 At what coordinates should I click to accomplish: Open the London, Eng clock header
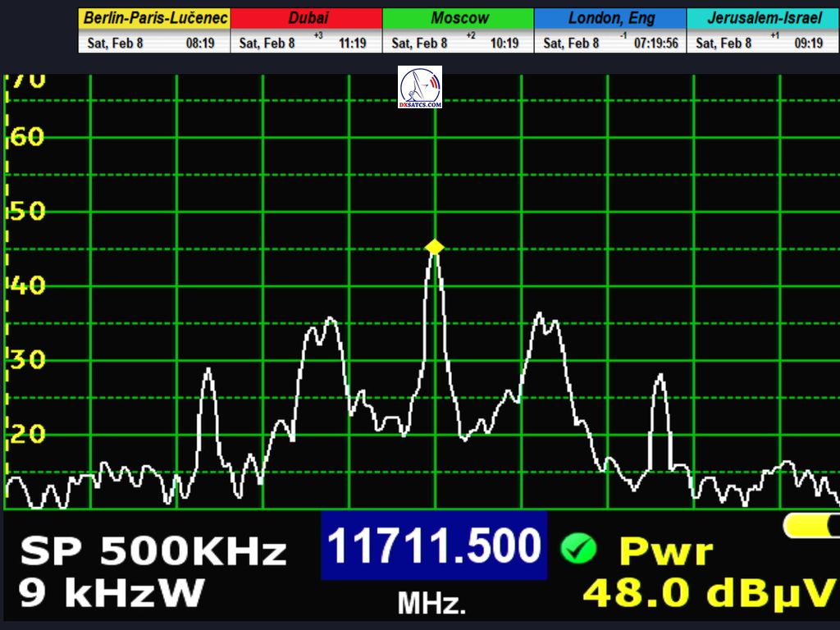tap(610, 18)
